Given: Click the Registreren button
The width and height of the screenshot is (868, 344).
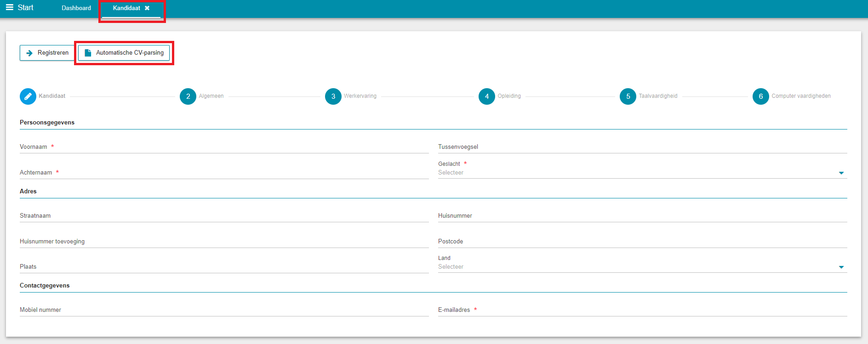Looking at the screenshot, I should (x=47, y=53).
